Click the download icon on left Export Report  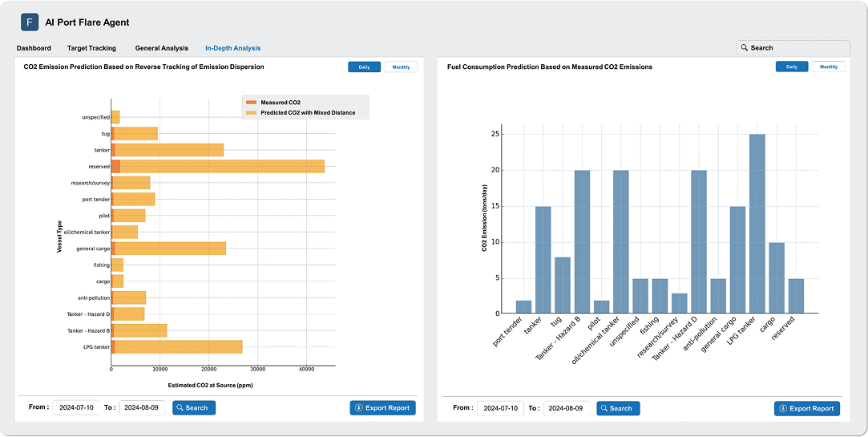click(358, 408)
